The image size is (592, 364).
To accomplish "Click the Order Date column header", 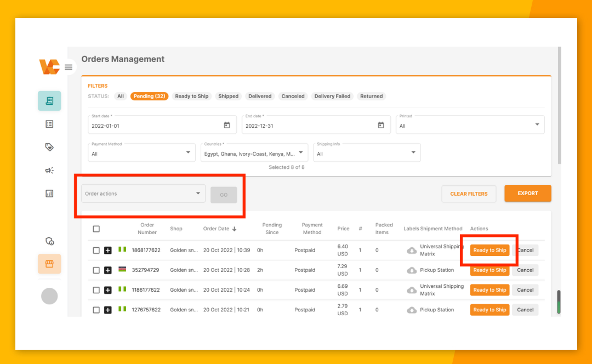I will [x=217, y=229].
